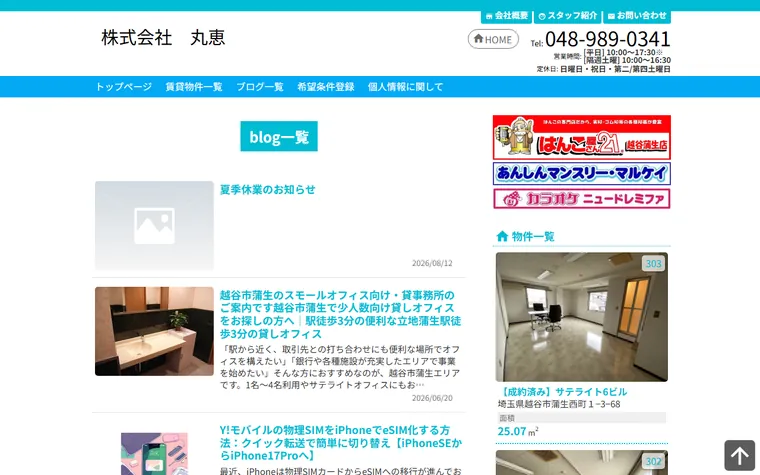Click the 303 room number badge
Image resolution: width=760 pixels, height=475 pixels.
[x=653, y=264]
